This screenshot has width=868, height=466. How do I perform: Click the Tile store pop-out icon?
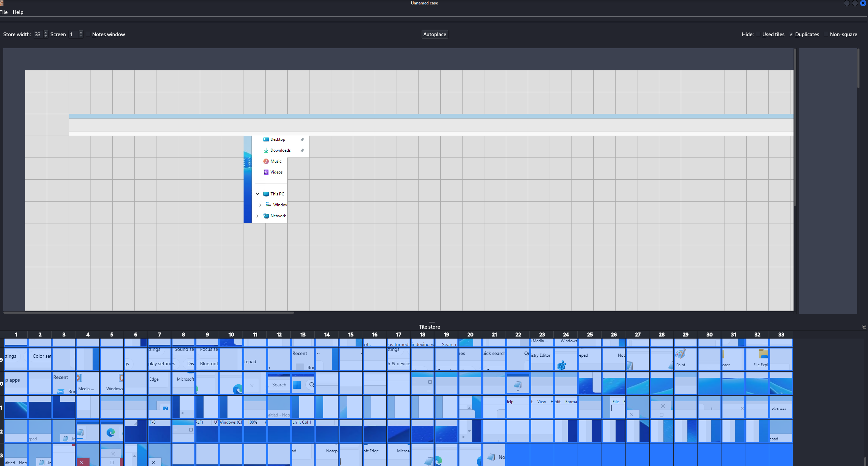864,327
